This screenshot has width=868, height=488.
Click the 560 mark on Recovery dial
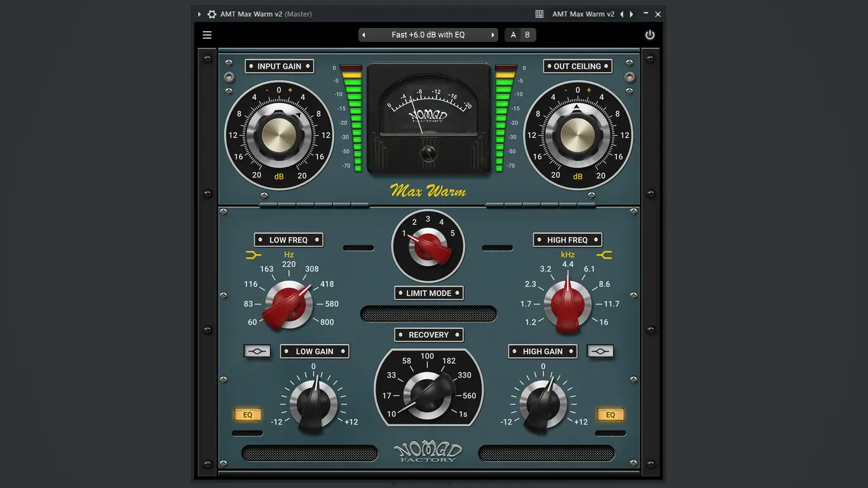pos(470,395)
